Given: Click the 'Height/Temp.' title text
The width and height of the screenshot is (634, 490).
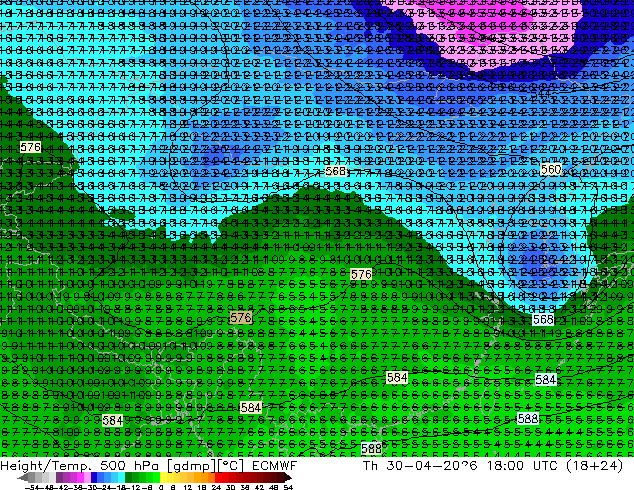Looking at the screenshot, I should pos(47,466).
